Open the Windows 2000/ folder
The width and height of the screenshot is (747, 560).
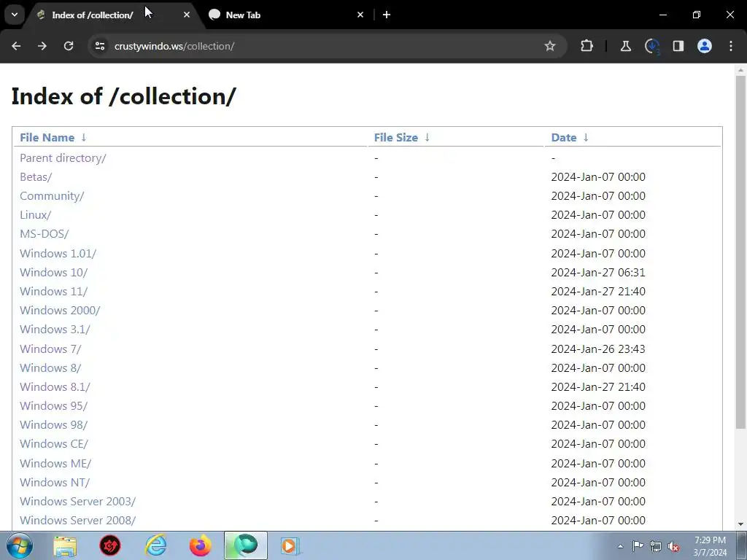pos(60,311)
